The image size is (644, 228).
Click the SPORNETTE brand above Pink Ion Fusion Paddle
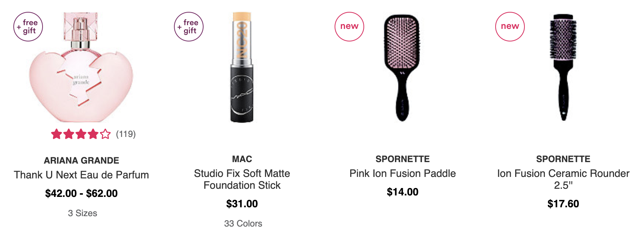pyautogui.click(x=403, y=159)
